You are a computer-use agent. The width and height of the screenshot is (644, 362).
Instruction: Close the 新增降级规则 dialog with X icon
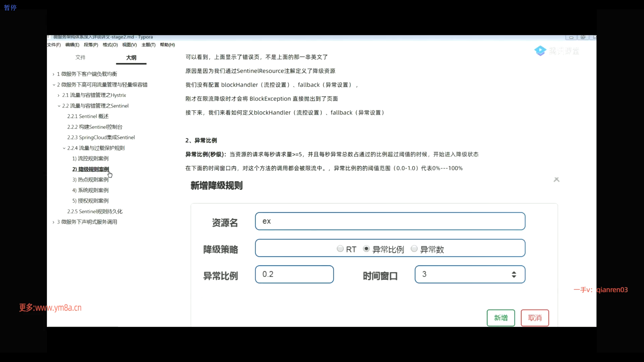pos(556,180)
